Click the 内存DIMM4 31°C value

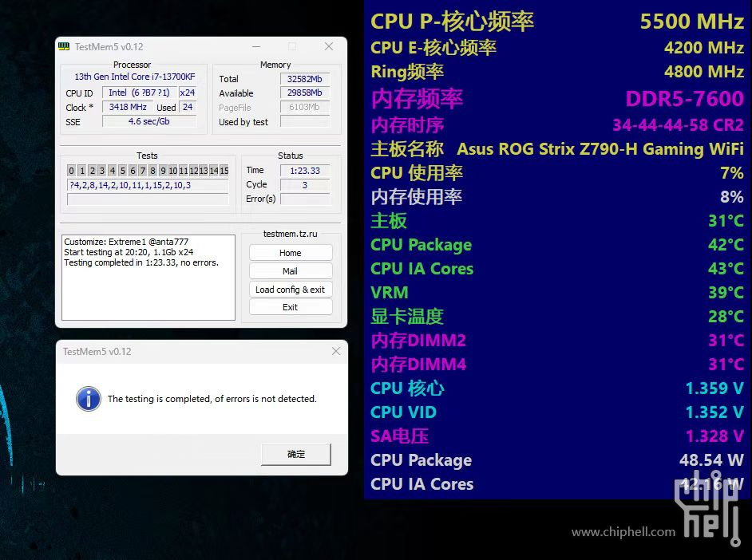726,364
